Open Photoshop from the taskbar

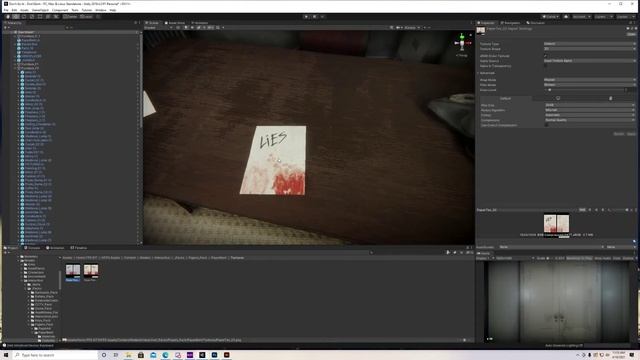[x=214, y=355]
